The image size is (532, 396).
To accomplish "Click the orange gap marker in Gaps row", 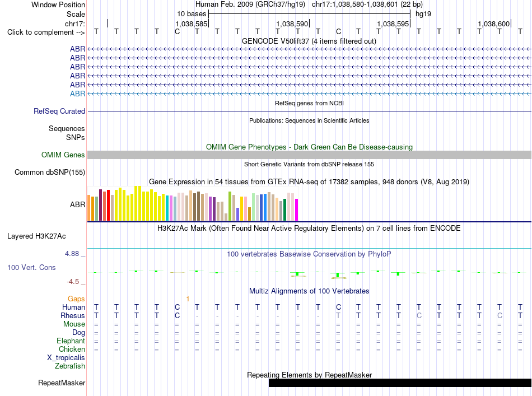I will click(188, 299).
